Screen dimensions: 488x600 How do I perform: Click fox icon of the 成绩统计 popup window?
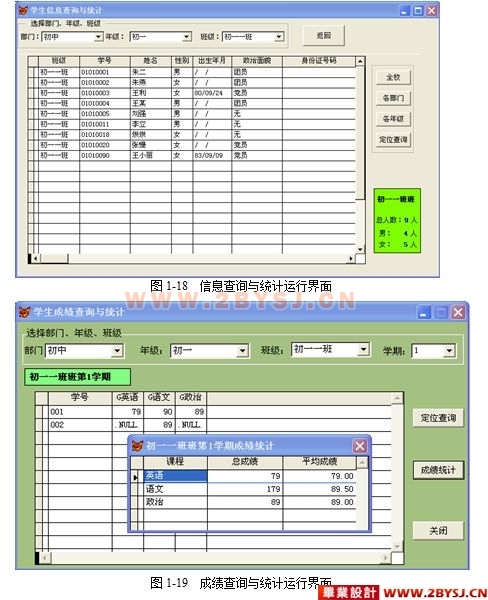coord(137,445)
